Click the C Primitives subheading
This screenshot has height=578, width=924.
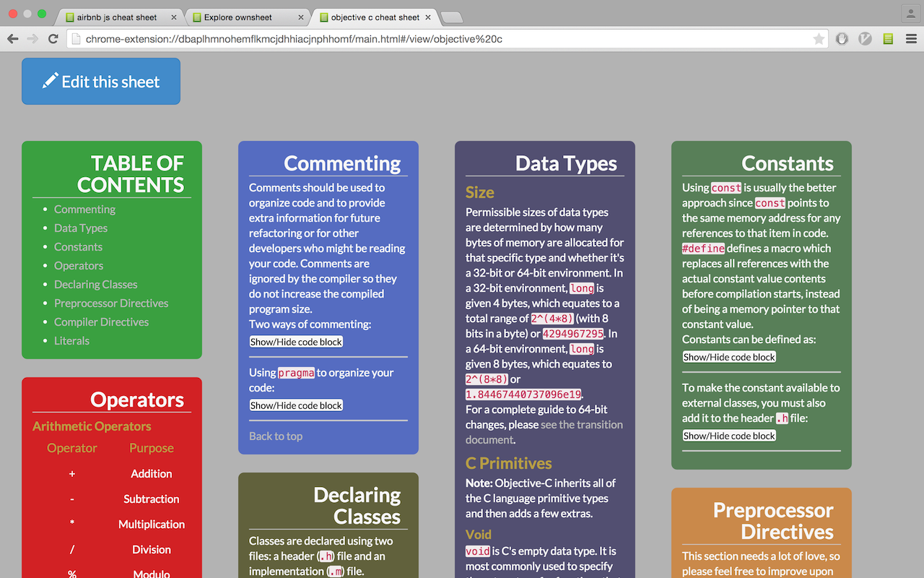[x=508, y=463]
